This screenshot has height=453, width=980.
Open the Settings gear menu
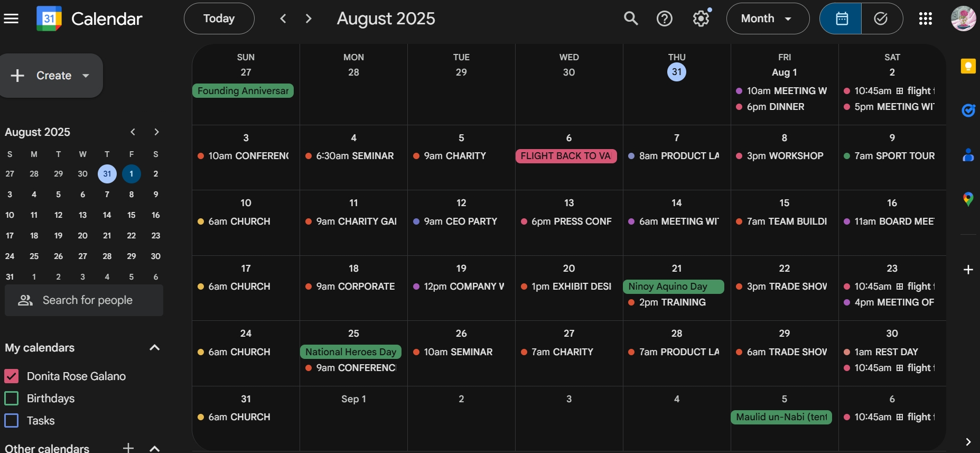click(x=701, y=19)
